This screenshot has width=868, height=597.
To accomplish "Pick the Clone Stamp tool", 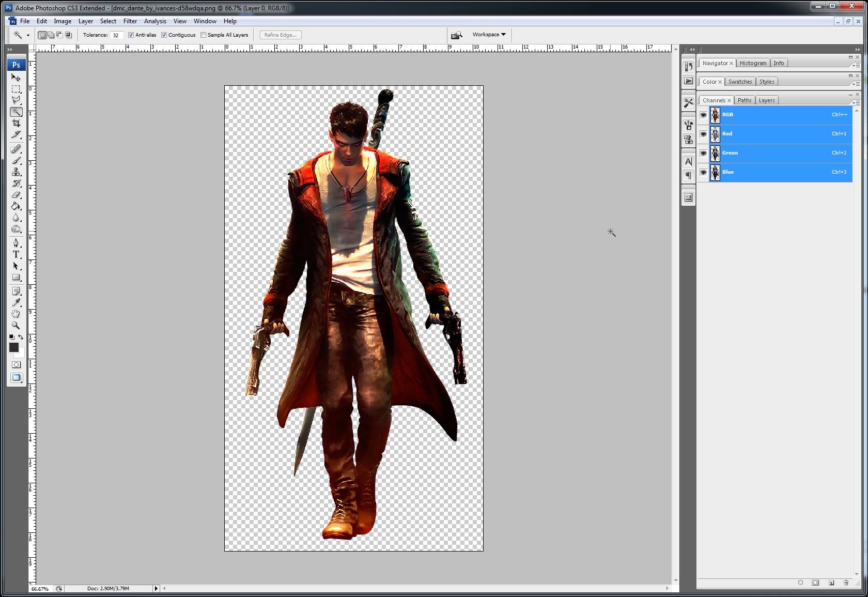I will pyautogui.click(x=16, y=172).
